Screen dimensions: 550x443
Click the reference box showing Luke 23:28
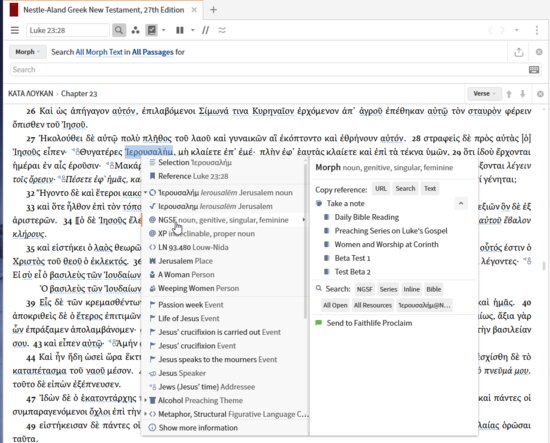[68, 30]
